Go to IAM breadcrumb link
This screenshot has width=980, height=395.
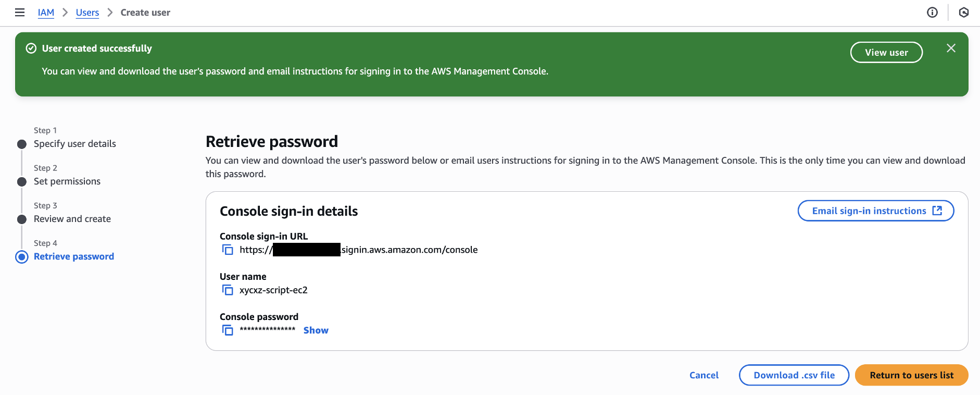pos(46,13)
